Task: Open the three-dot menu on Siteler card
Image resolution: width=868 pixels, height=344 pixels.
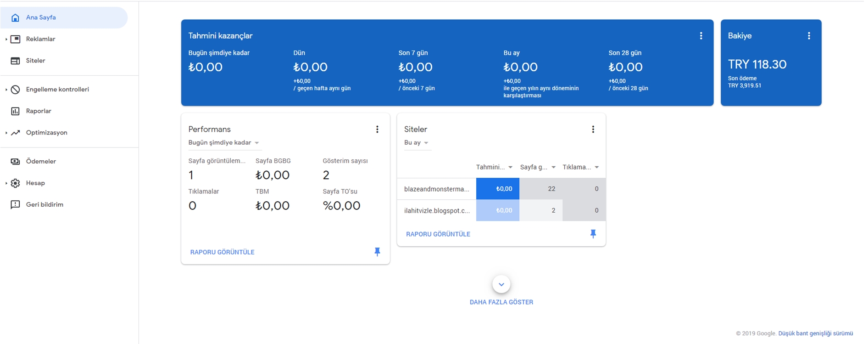Action: tap(593, 130)
